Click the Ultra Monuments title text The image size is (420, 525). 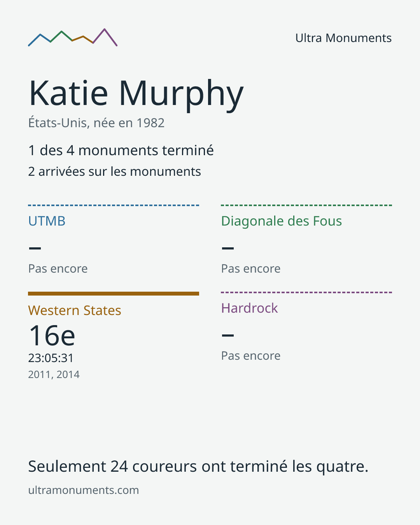(x=343, y=38)
